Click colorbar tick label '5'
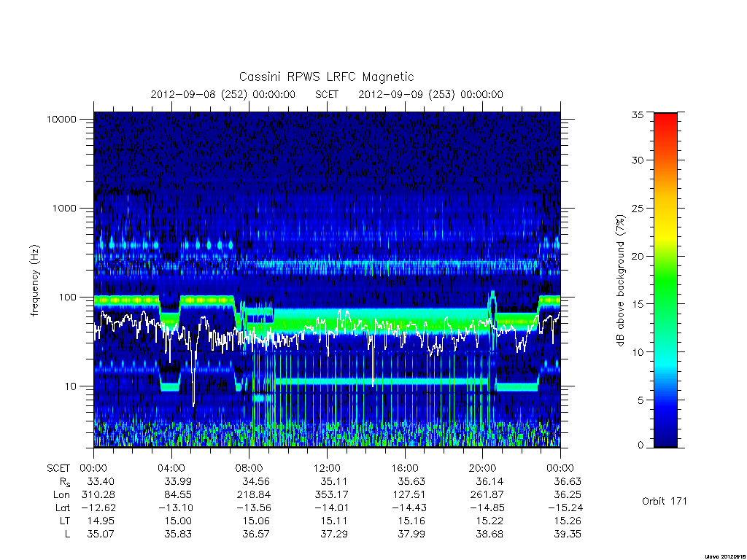747x560 pixels. pos(640,400)
